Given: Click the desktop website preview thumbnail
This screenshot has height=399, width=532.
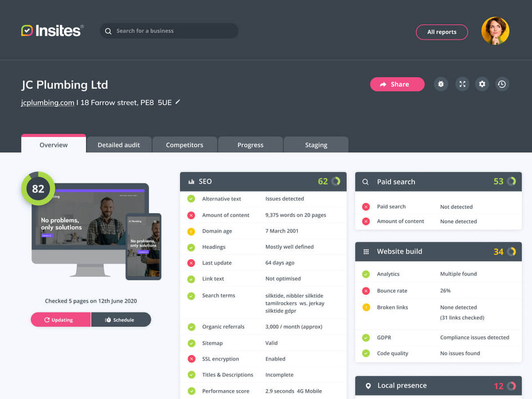Looking at the screenshot, I should (x=90, y=217).
